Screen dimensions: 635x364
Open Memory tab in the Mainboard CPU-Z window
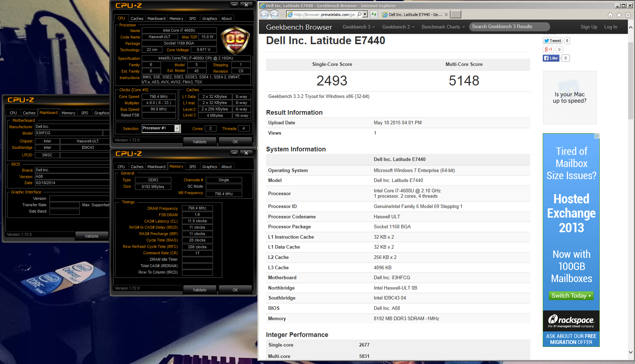pos(68,113)
